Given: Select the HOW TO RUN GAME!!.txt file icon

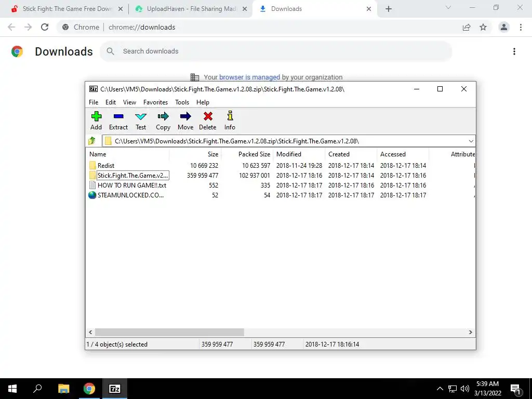Looking at the screenshot, I should (x=92, y=185).
